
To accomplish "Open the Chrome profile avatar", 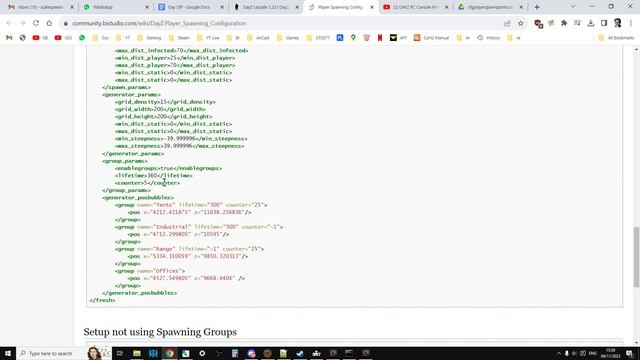I will click(x=618, y=23).
